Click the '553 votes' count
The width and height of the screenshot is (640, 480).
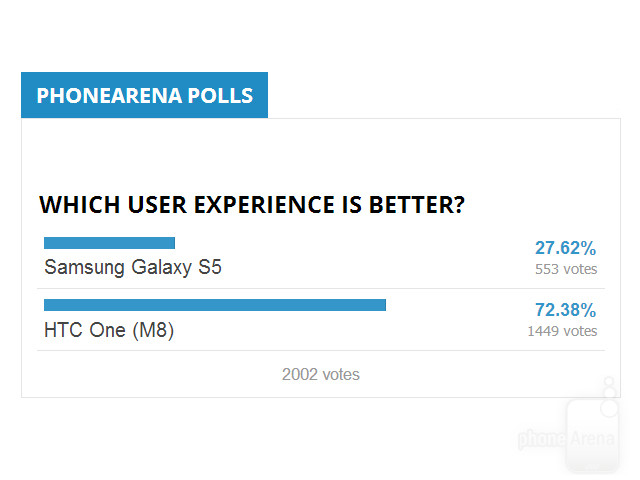566,269
